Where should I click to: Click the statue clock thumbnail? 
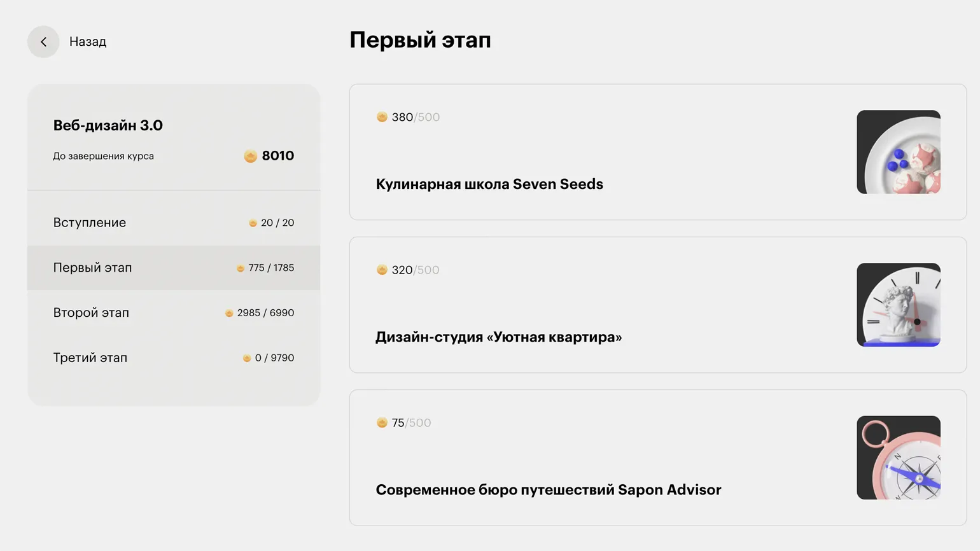tap(898, 305)
